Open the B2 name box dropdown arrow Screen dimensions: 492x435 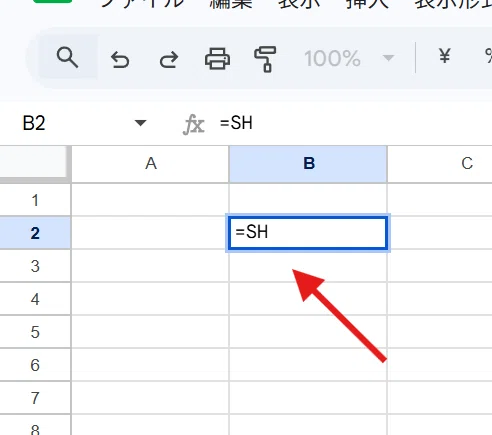click(x=140, y=123)
